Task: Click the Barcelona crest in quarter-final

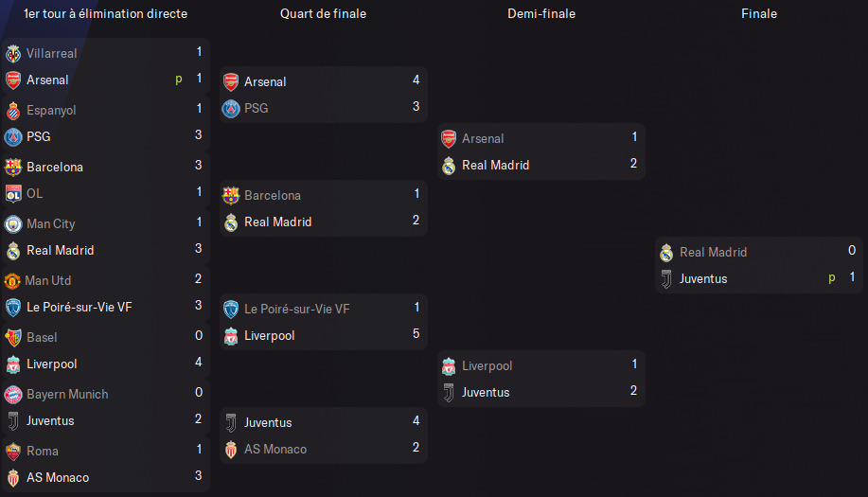Action: (231, 195)
